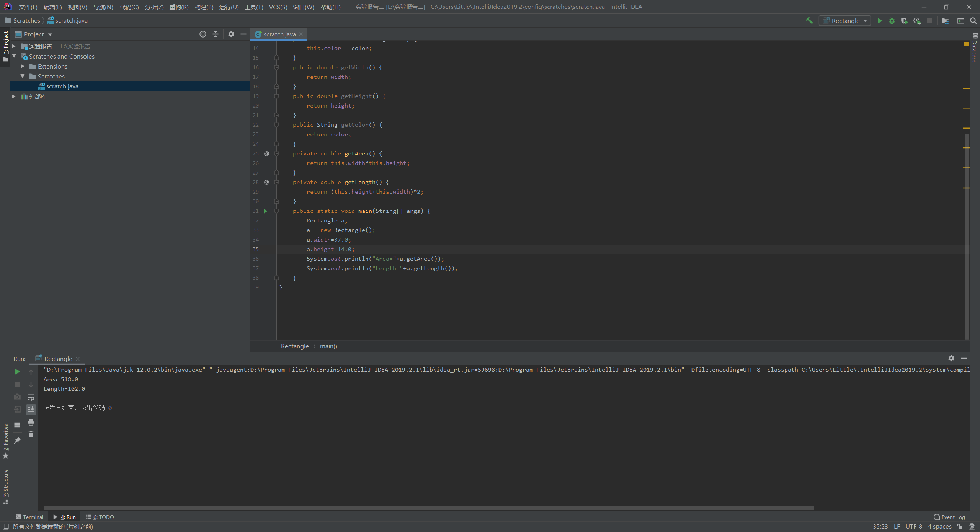Click the LF line separator in status bar
Image resolution: width=980 pixels, height=532 pixels.
[897, 527]
